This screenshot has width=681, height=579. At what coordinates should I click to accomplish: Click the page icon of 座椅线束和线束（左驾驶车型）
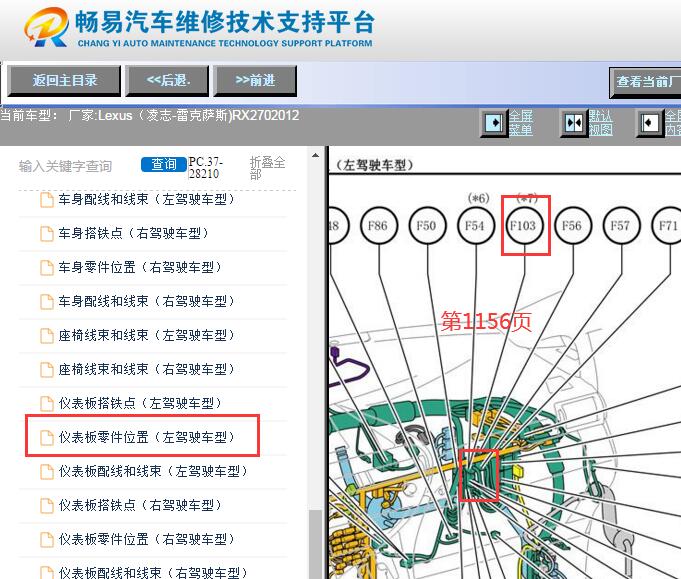(46, 336)
